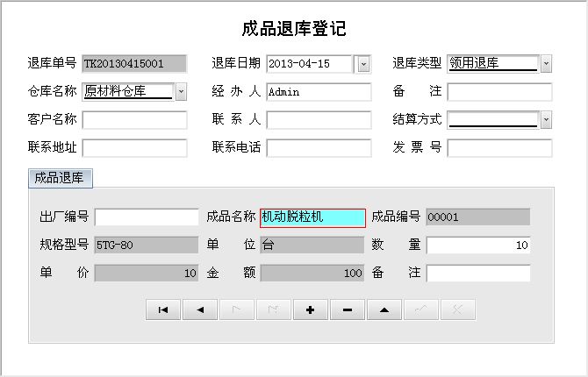588x377 pixels.
Task: Click next record navigator button
Action: click(x=237, y=309)
